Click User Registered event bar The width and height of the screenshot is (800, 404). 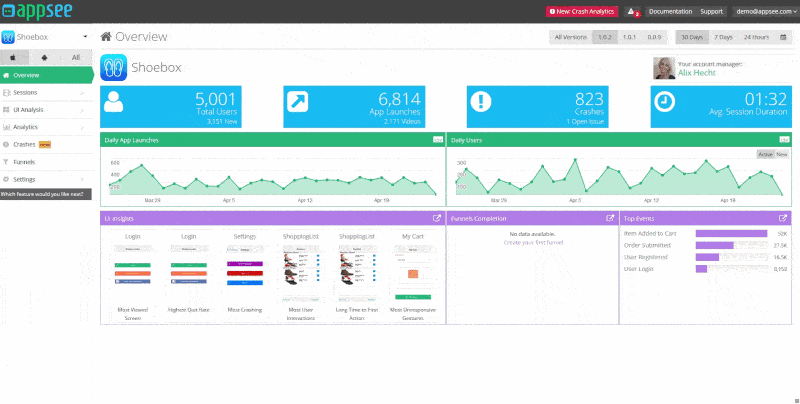707,257
